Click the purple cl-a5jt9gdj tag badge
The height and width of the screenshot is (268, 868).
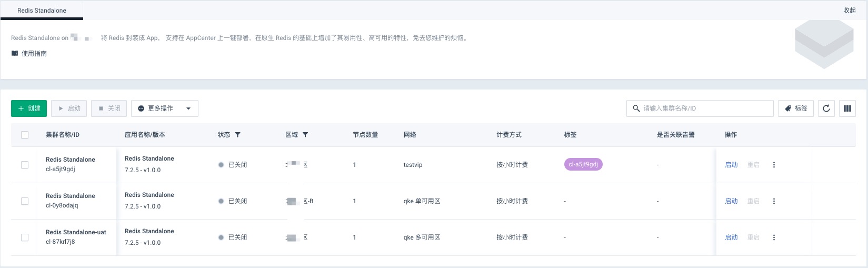point(583,164)
